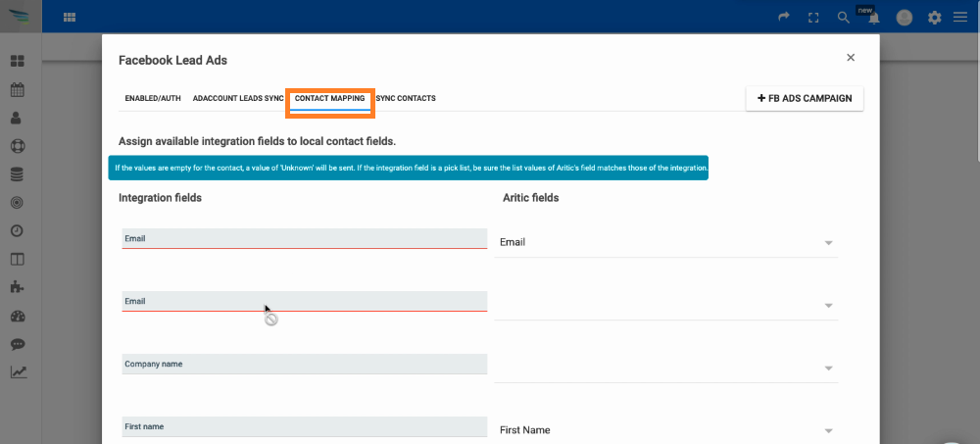This screenshot has height=444, width=980.
Task: Open Aritic field dropdown showing Email
Action: pyautogui.click(x=665, y=243)
